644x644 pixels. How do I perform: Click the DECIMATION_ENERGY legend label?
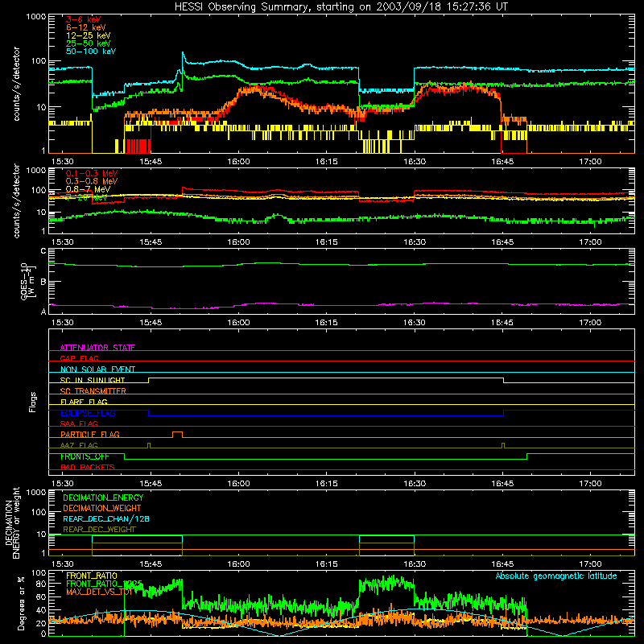[103, 497]
